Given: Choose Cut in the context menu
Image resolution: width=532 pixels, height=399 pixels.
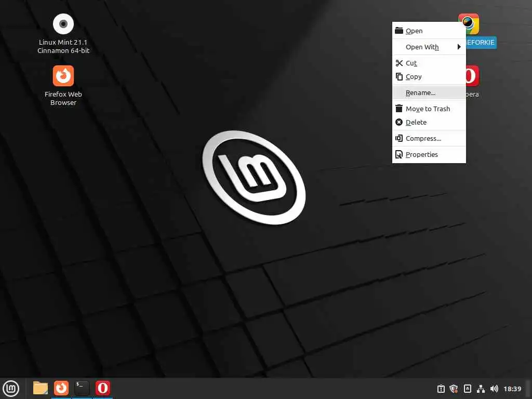Looking at the screenshot, I should [429, 63].
